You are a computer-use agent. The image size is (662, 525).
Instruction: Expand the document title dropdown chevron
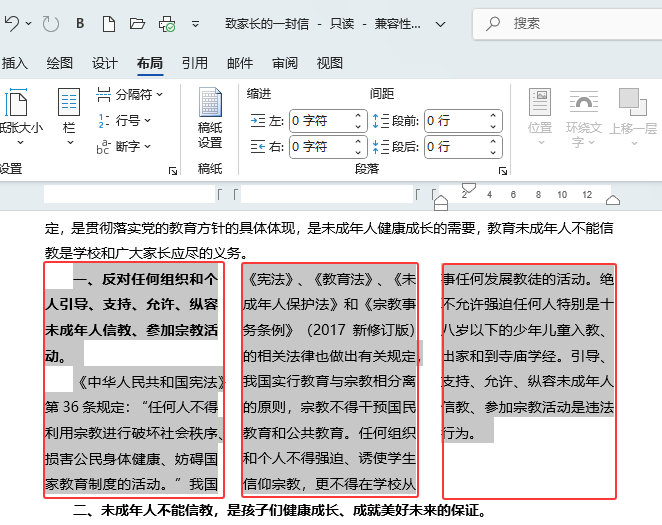(440, 24)
